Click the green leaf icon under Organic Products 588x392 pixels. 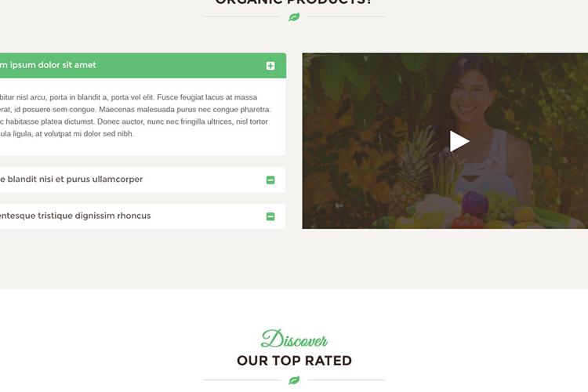click(x=294, y=17)
